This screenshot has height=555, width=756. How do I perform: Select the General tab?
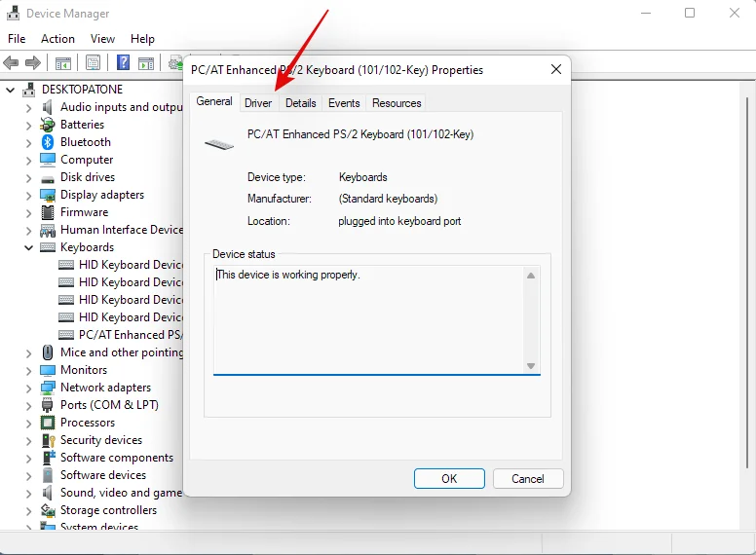click(214, 101)
